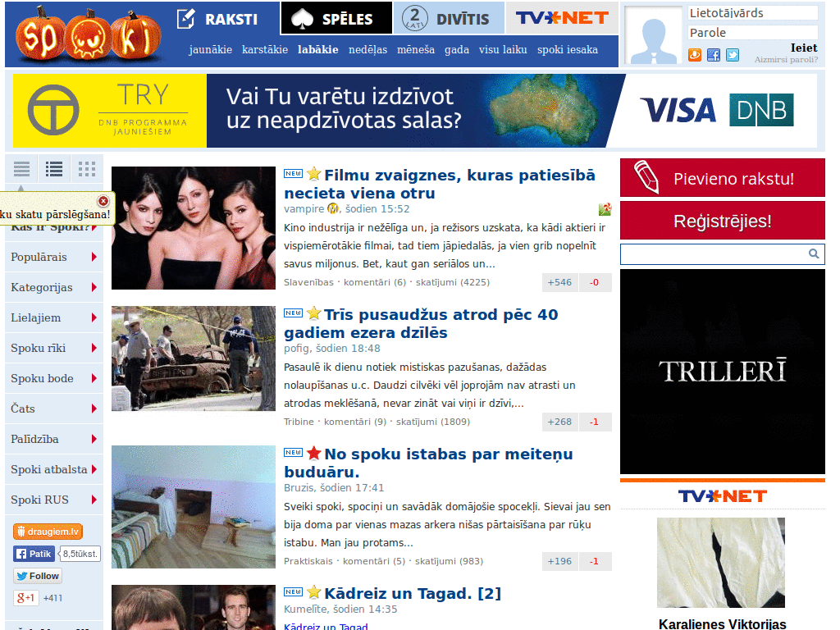This screenshot has width=840, height=630.
Task: Click the Lietotājvārds username field
Action: 753,13
